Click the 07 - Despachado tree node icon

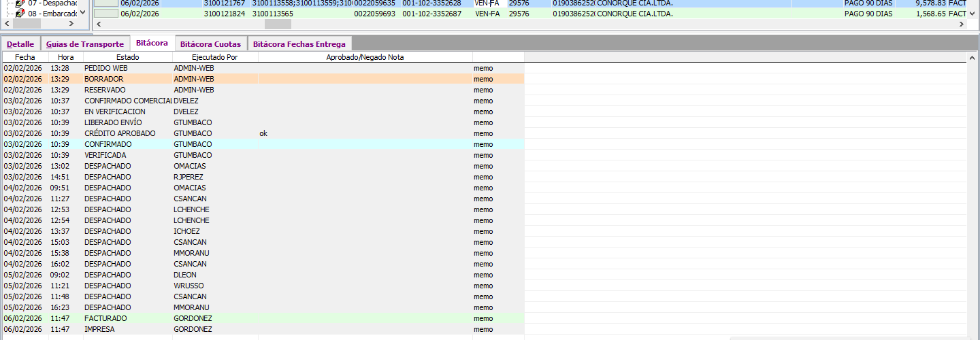[20, 3]
